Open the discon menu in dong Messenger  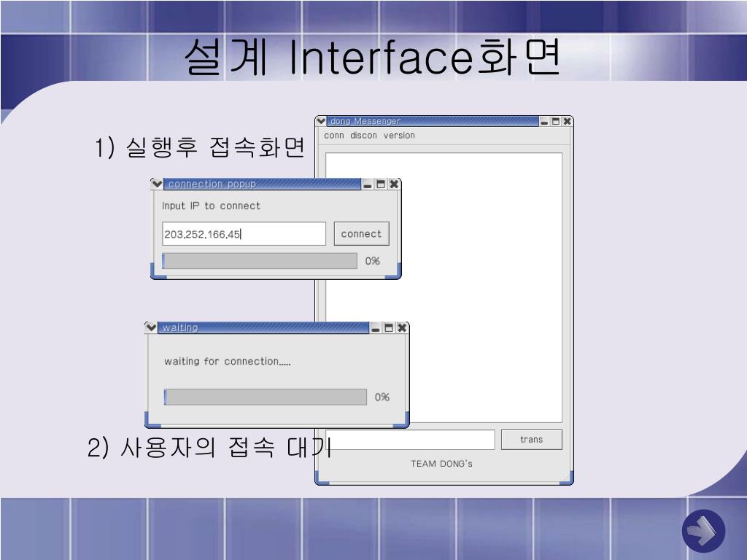click(363, 136)
